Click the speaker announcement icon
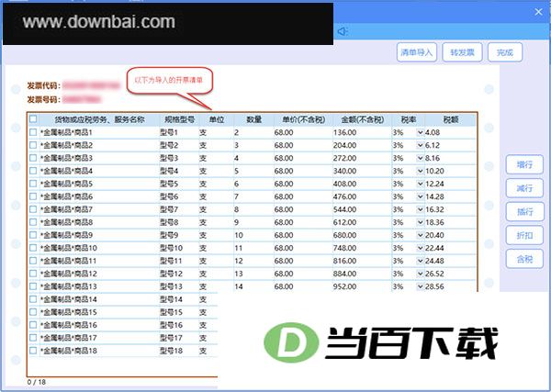The height and width of the screenshot is (392, 551). click(x=343, y=31)
